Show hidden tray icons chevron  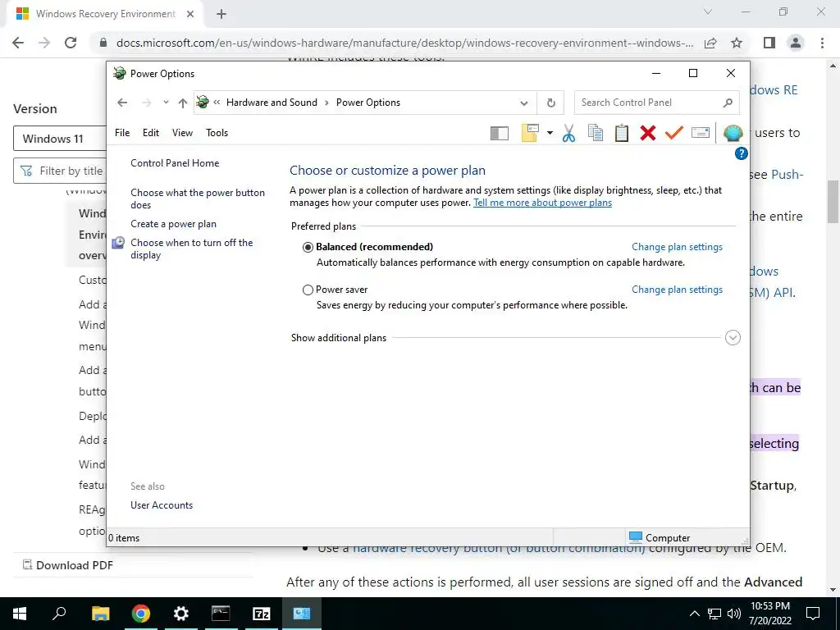coord(694,614)
